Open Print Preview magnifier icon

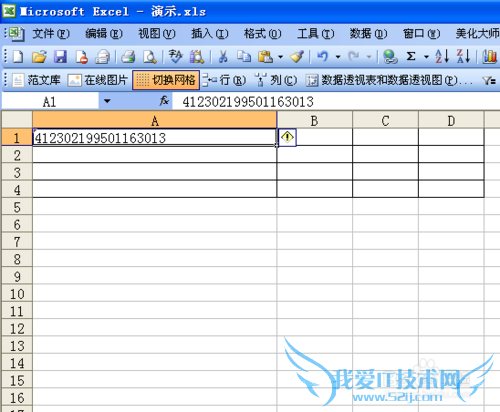click(x=149, y=57)
